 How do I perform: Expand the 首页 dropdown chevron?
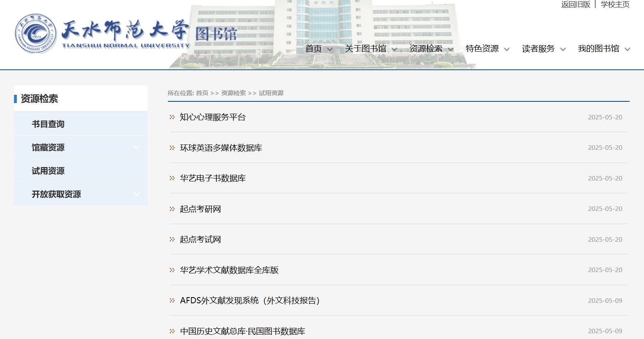[x=330, y=49]
